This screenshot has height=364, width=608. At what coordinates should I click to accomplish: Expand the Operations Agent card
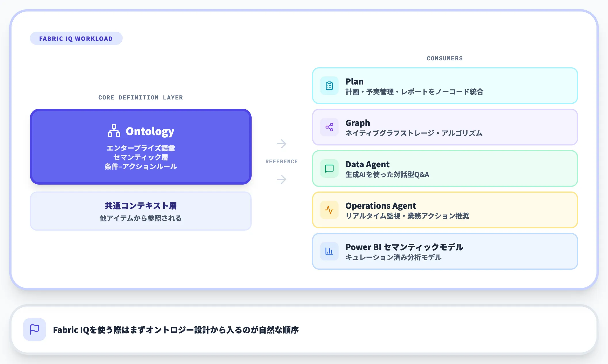point(445,210)
